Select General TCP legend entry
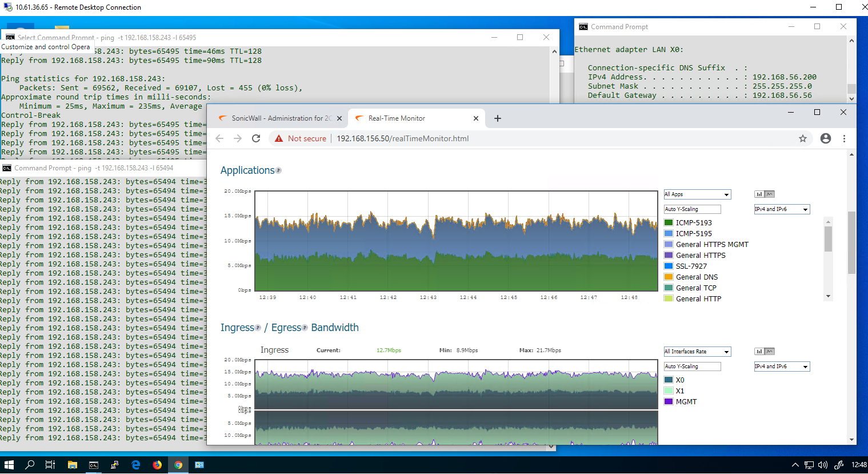The width and height of the screenshot is (868, 474). pyautogui.click(x=696, y=288)
